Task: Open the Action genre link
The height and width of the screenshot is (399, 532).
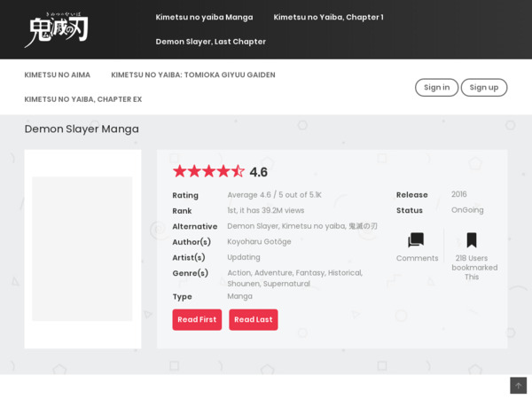Action: (x=239, y=273)
